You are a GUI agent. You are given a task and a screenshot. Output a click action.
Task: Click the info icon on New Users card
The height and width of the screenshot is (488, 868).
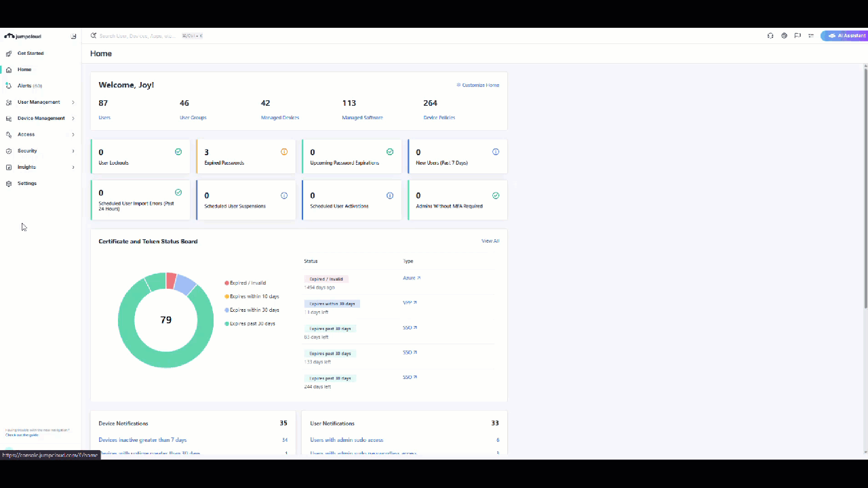pos(496,152)
